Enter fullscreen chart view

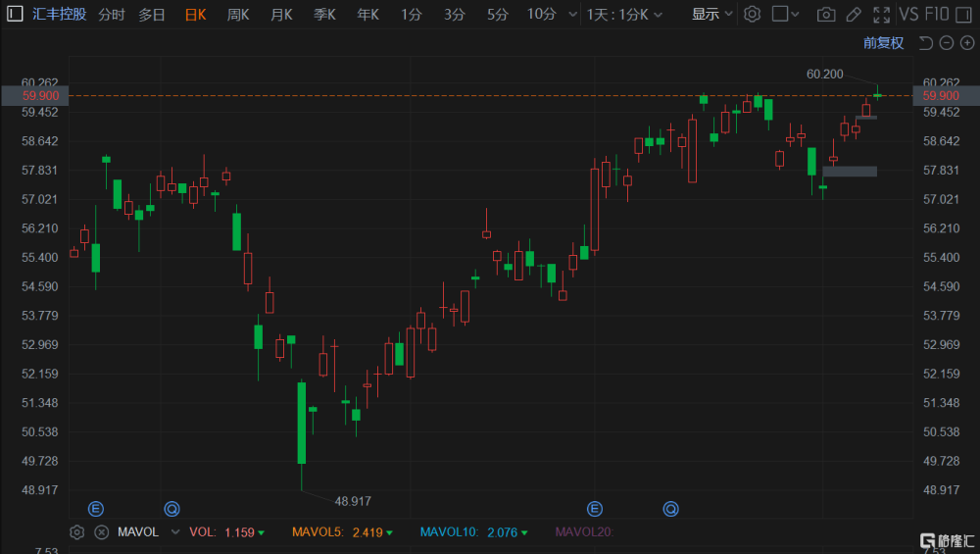(x=881, y=15)
